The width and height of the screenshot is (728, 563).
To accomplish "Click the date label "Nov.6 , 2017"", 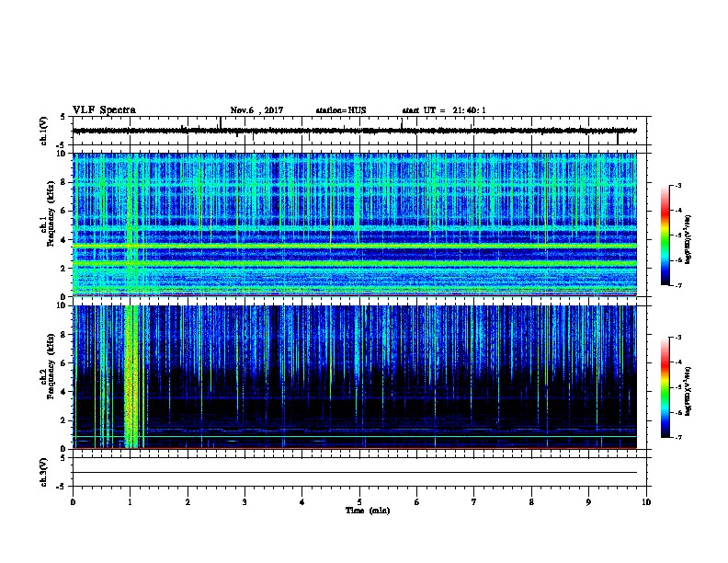I will click(256, 110).
